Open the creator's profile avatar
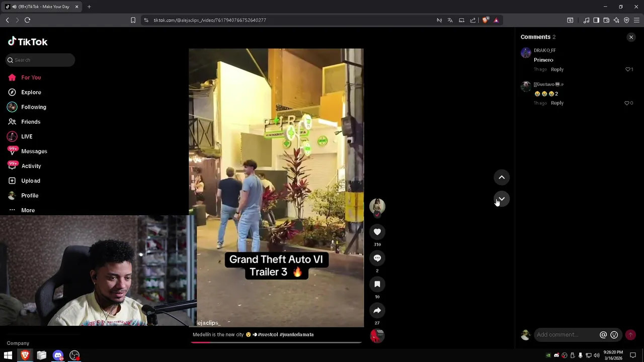 pyautogui.click(x=377, y=206)
